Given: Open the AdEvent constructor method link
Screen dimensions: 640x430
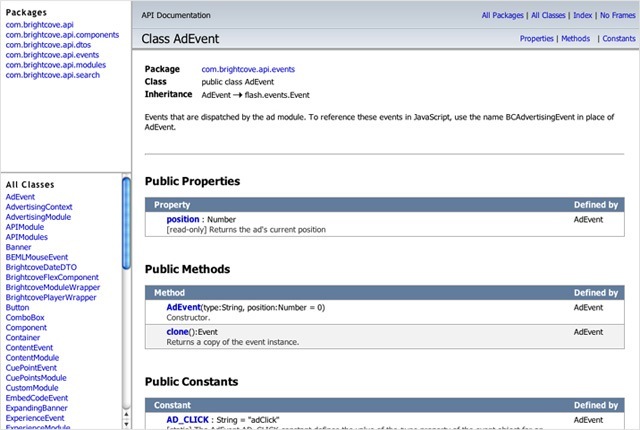Looking at the screenshot, I should coord(184,307).
